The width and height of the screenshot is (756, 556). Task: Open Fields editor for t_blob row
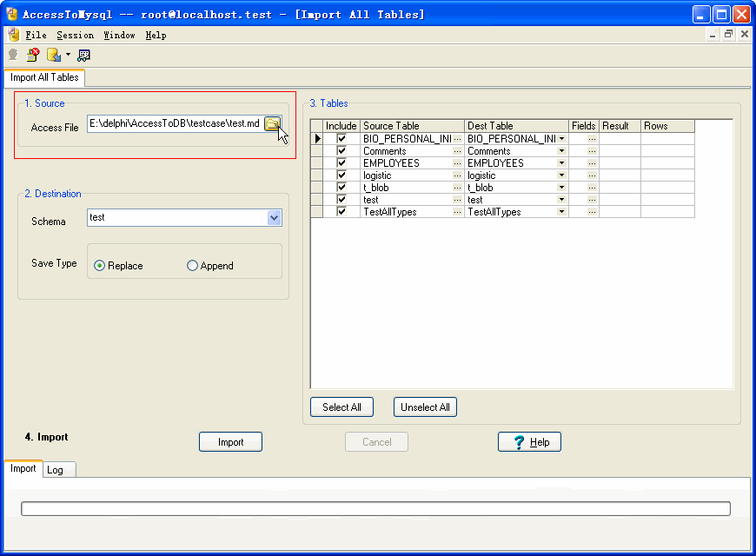592,188
